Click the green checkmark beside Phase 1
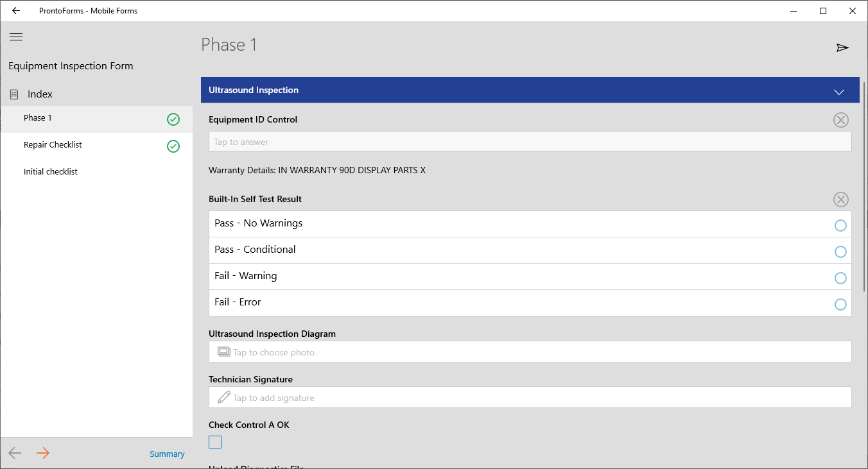Image resolution: width=868 pixels, height=469 pixels. pyautogui.click(x=173, y=119)
